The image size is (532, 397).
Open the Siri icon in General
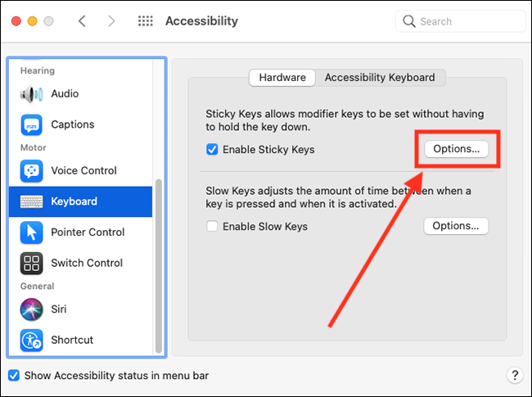pyautogui.click(x=32, y=309)
